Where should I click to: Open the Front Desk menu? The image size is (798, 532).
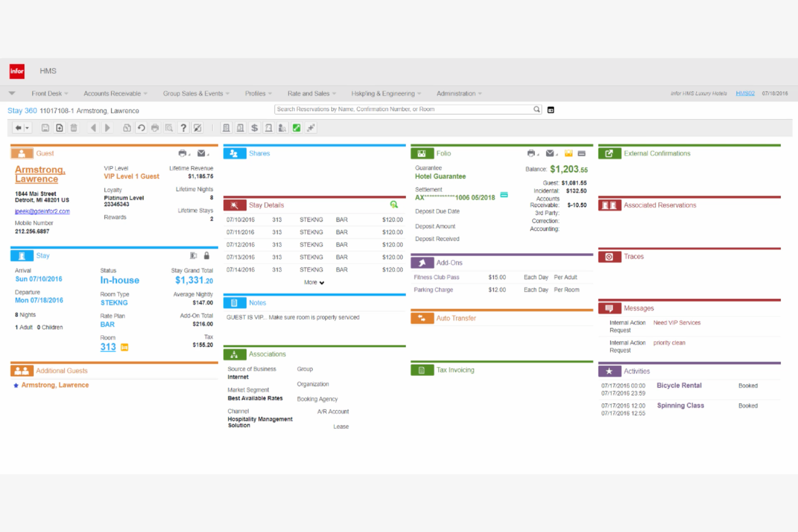(x=47, y=93)
